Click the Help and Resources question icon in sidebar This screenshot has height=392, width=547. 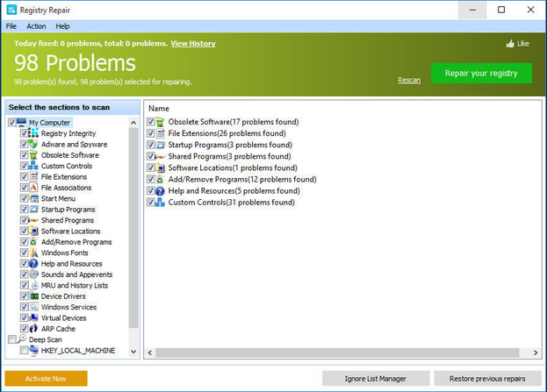click(x=33, y=263)
